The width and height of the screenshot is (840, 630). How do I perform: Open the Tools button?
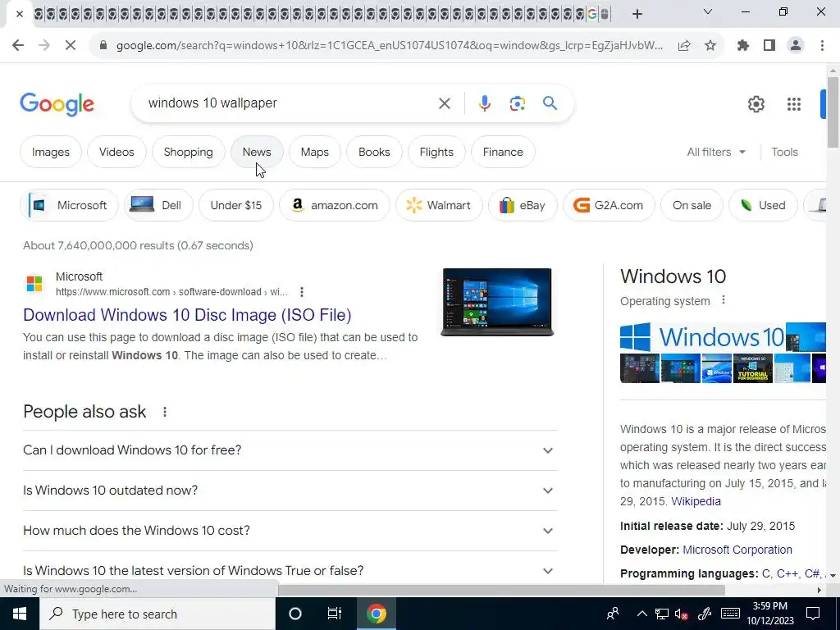pyautogui.click(x=784, y=152)
